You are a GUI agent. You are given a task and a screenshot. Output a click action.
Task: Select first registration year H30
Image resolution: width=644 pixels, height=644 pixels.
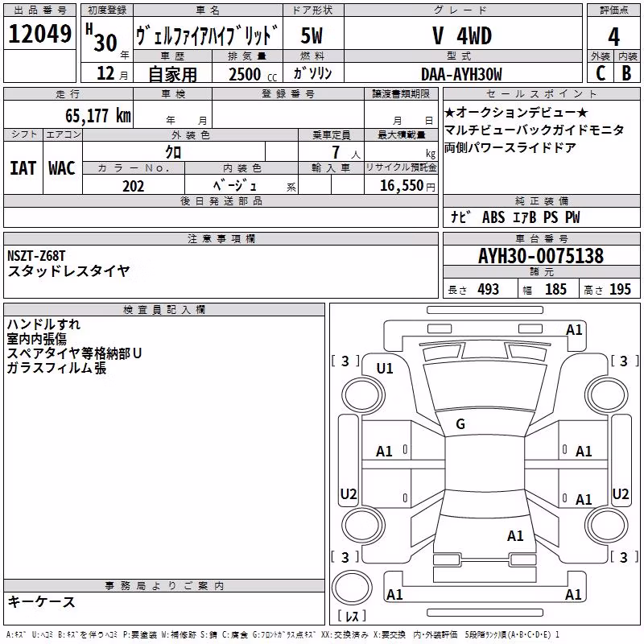point(103,38)
